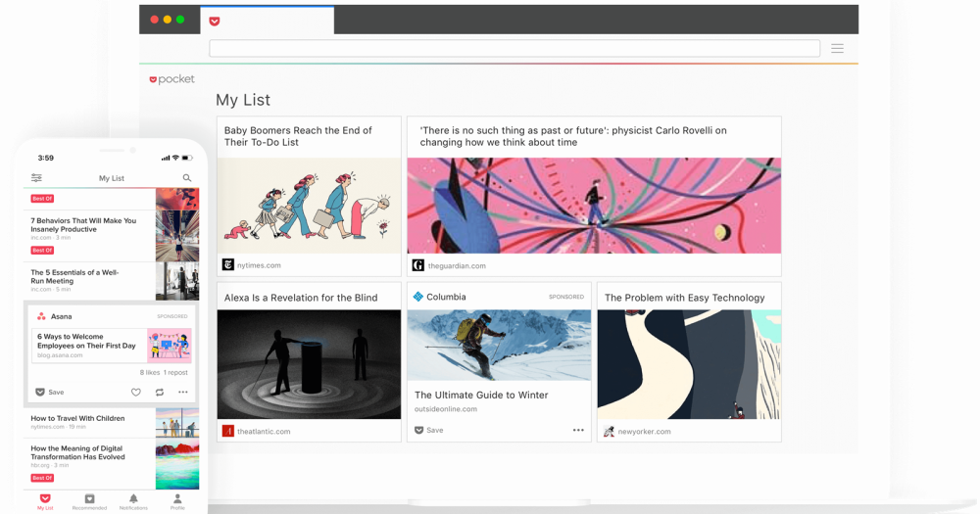Click thumbnail of Travel With Children article
The width and height of the screenshot is (980, 514).
(177, 423)
